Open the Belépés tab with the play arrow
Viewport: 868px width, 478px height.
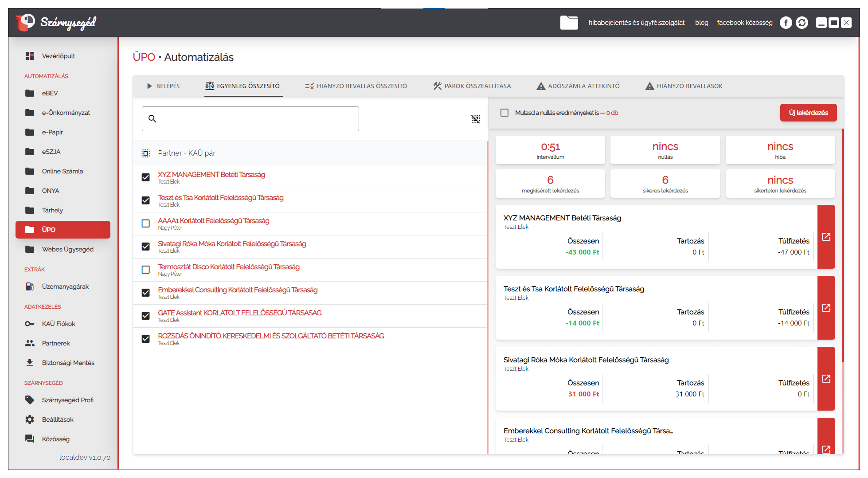tap(163, 86)
